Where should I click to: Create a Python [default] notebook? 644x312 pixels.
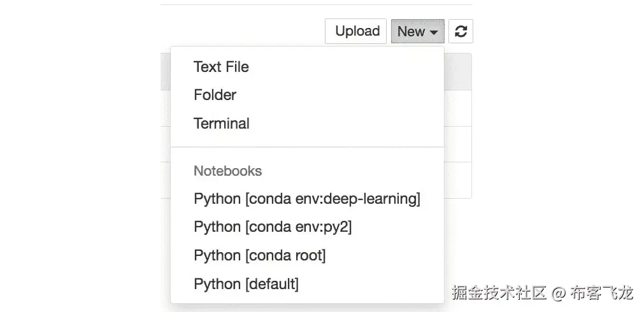coord(246,283)
